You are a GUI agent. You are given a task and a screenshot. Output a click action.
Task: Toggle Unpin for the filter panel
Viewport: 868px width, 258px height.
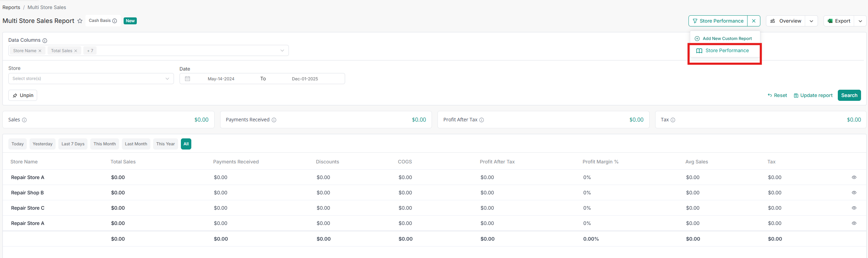tap(23, 95)
